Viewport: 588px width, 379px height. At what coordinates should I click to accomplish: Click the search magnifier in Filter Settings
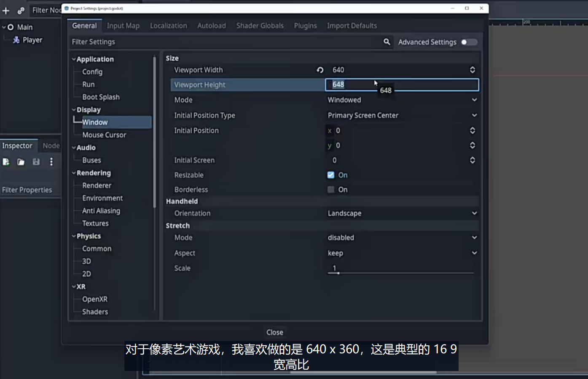point(387,42)
